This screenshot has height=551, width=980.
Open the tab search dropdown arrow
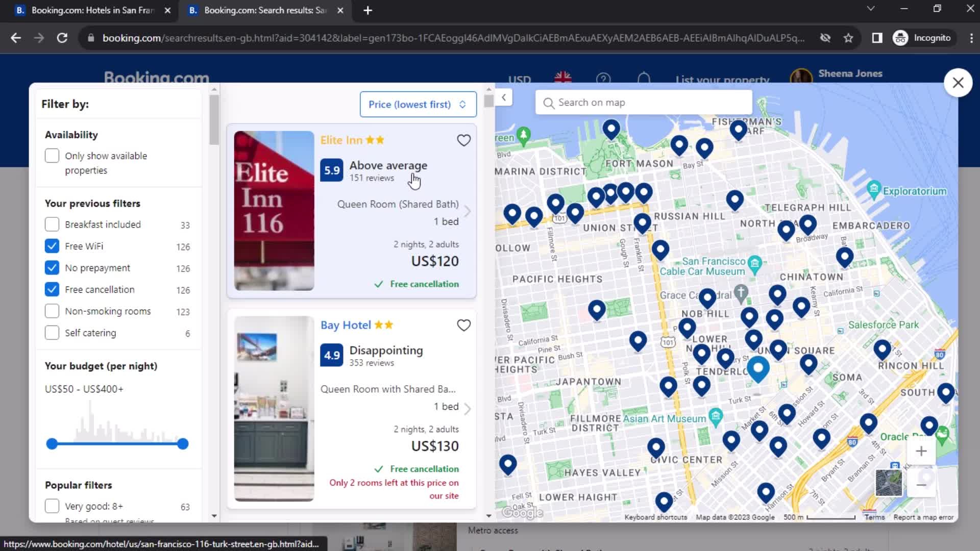point(871,9)
